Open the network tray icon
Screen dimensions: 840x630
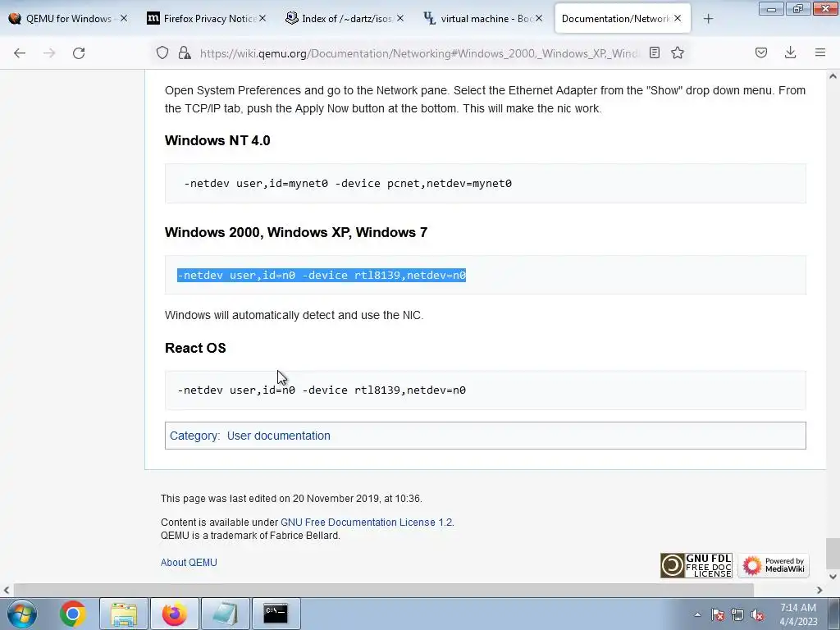click(x=737, y=615)
